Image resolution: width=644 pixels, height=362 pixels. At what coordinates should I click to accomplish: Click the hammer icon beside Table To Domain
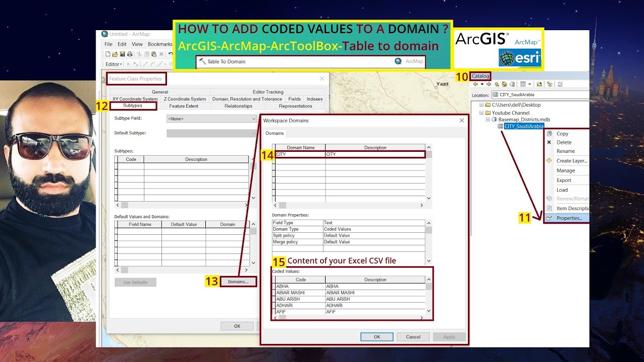pyautogui.click(x=202, y=61)
